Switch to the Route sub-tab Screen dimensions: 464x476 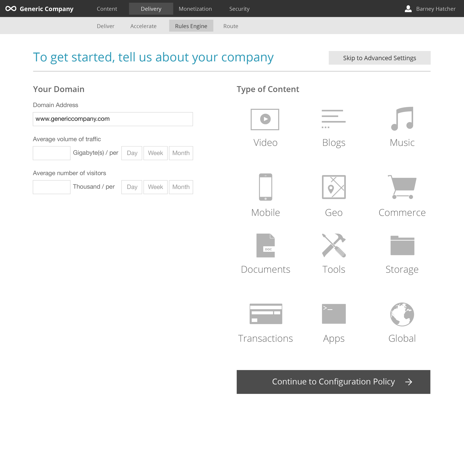(x=231, y=26)
